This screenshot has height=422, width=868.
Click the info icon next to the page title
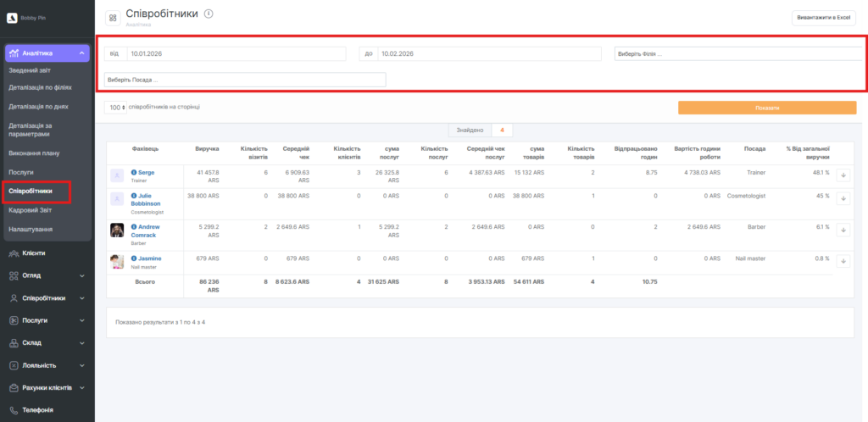point(209,14)
